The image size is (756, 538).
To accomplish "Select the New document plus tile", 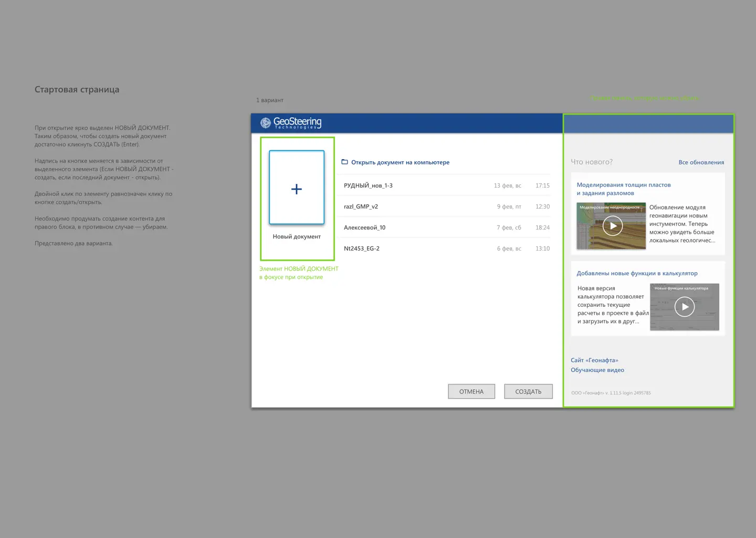I will point(297,188).
